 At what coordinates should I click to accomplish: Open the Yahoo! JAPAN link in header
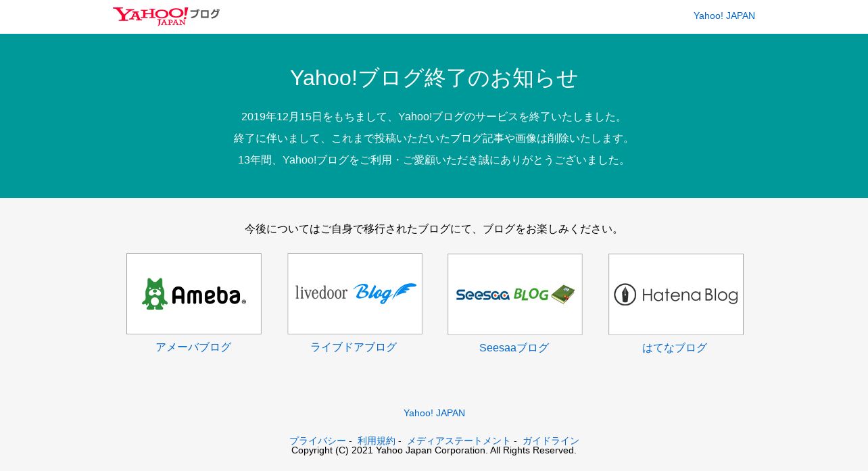click(724, 16)
